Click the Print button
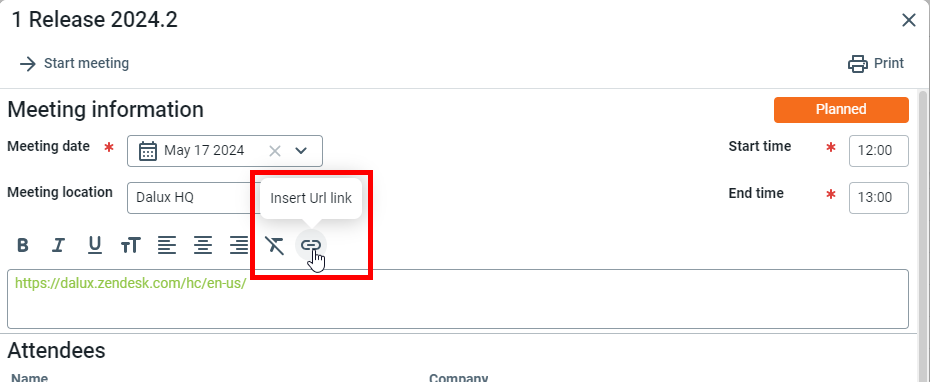This screenshot has height=382, width=930. pos(875,63)
